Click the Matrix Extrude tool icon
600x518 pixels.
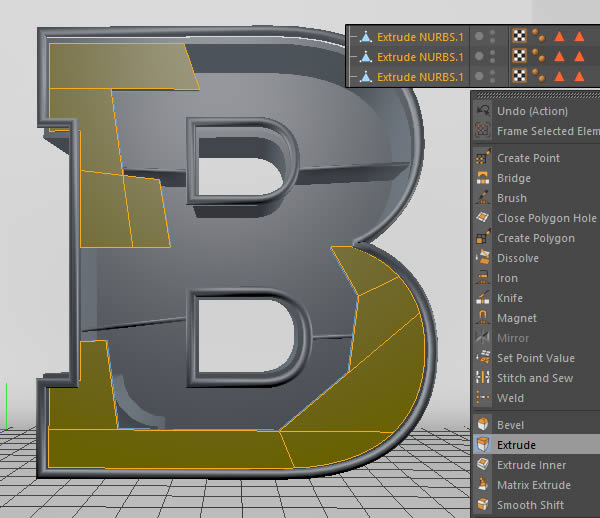tap(483, 484)
